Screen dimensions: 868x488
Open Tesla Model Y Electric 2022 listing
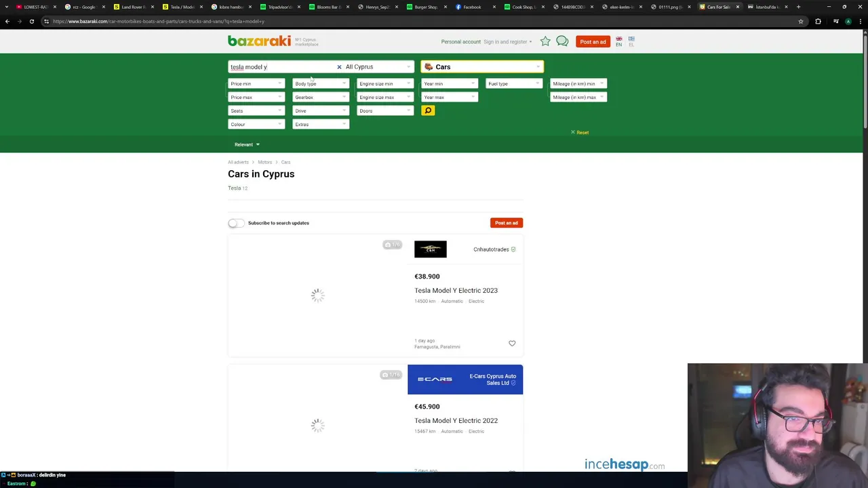pyautogui.click(x=456, y=420)
